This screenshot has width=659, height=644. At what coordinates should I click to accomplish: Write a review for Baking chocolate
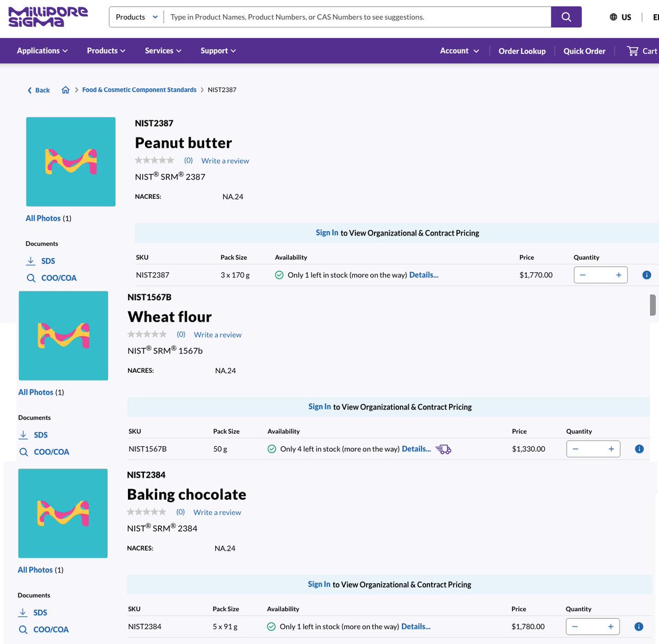coord(217,512)
